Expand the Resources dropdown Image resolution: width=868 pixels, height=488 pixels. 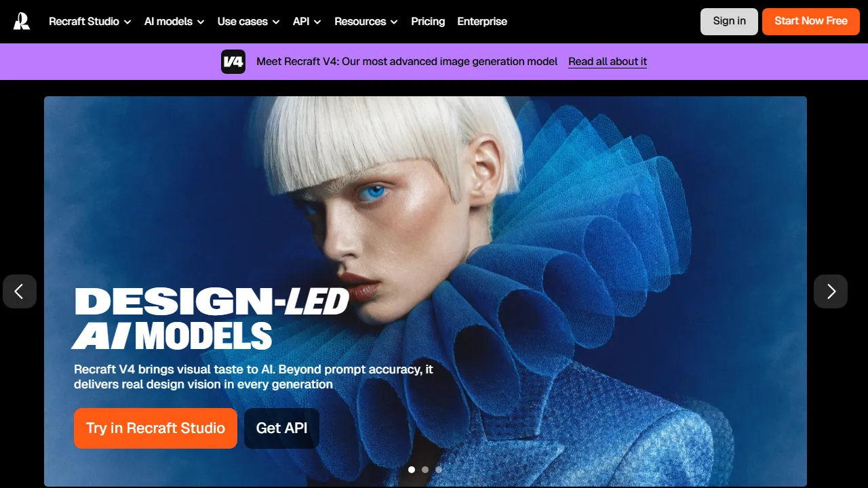click(366, 22)
